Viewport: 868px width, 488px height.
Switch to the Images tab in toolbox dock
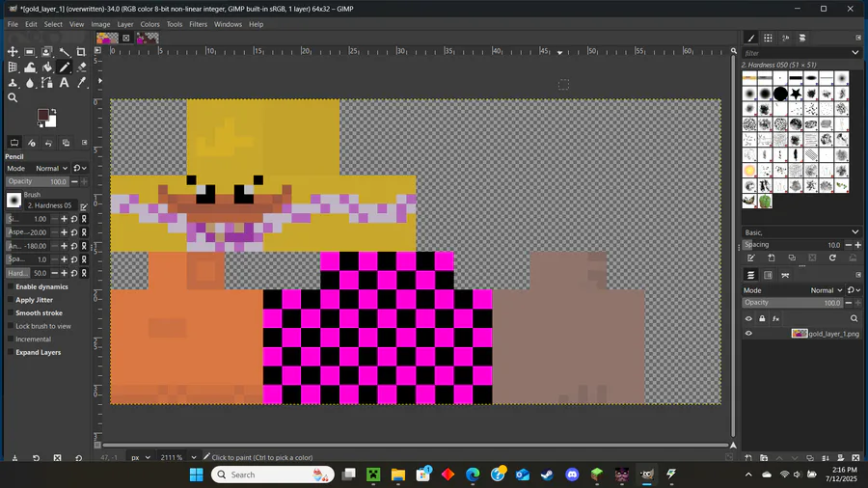tap(66, 143)
